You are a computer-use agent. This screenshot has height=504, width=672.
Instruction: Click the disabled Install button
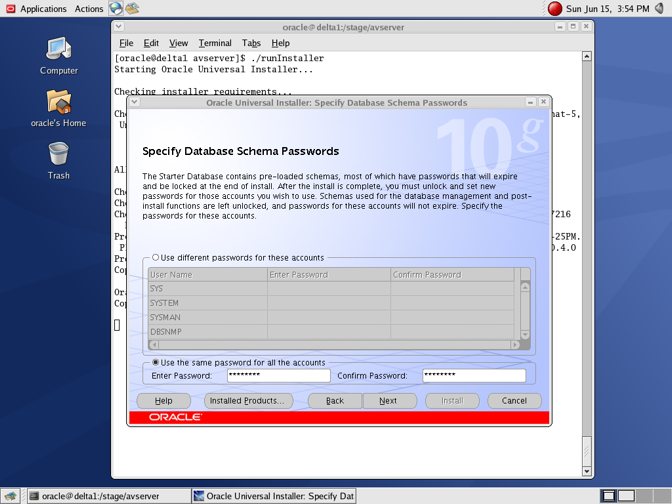452,401
